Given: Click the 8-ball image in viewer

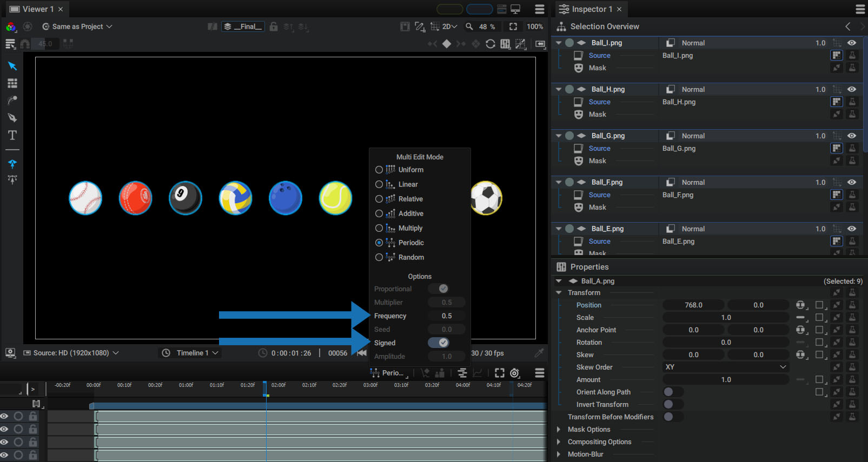Looking at the screenshot, I should coord(185,198).
